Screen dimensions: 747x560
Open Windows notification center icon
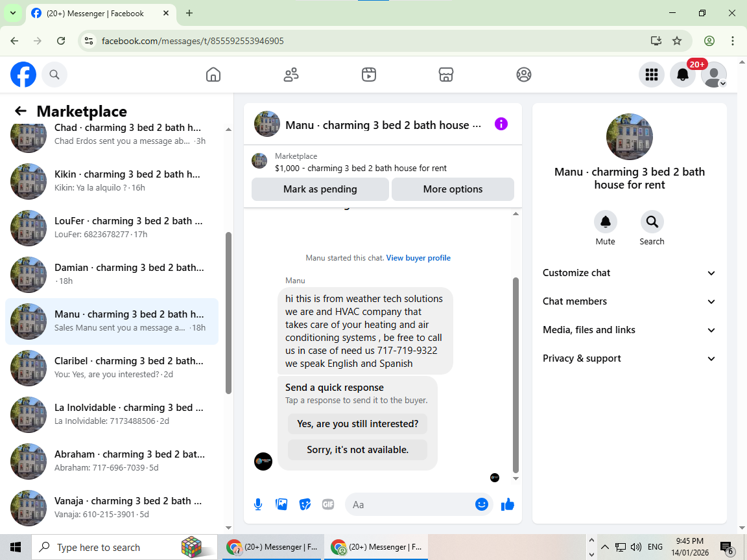726,548
